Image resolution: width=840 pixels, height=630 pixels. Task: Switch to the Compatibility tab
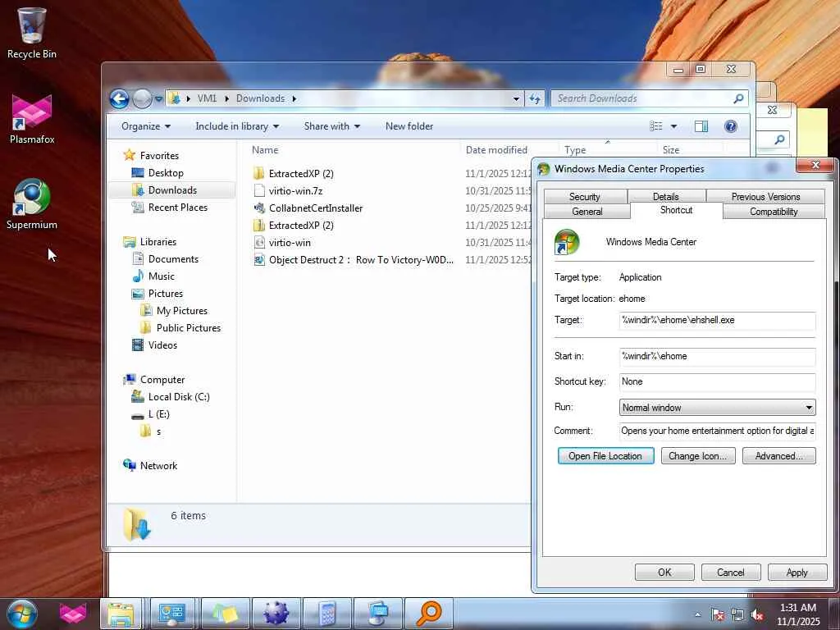pos(774,212)
